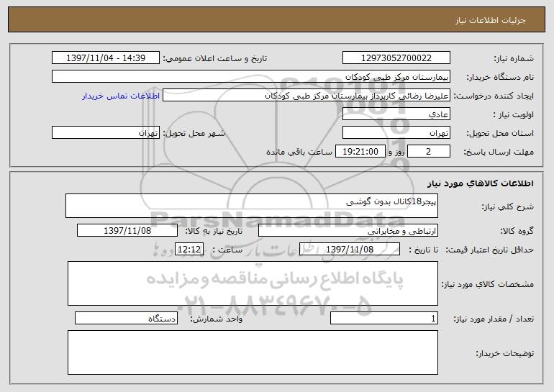Click the delivery city field

tap(106, 133)
